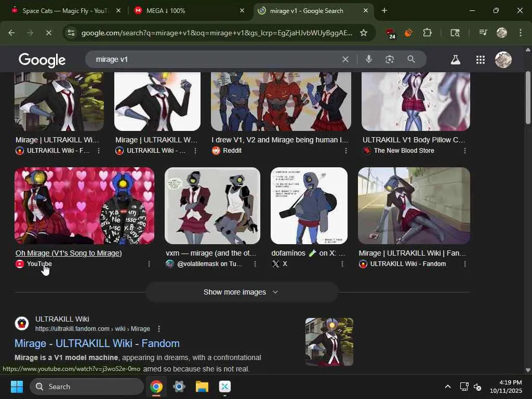Viewport: 532px width, 399px height.
Task: Close the Space Cats YouTube tab
Action: [118, 11]
